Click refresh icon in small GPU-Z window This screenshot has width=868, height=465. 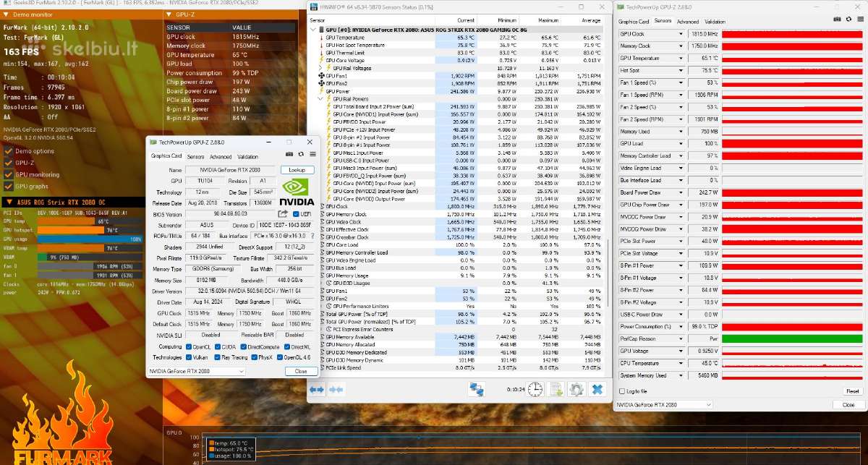tap(301, 155)
